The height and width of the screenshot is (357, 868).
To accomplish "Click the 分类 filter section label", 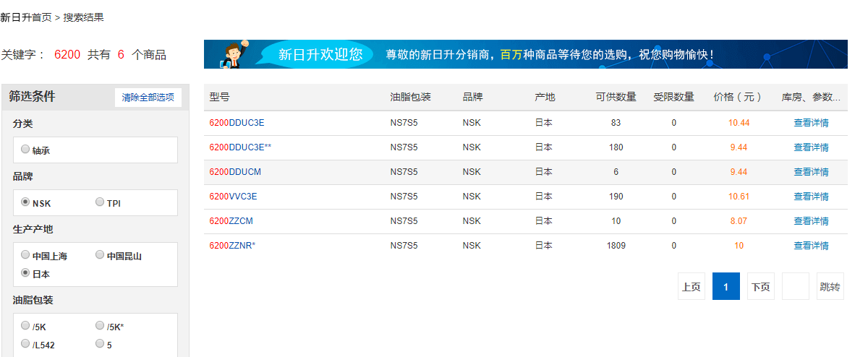I will pyautogui.click(x=22, y=124).
